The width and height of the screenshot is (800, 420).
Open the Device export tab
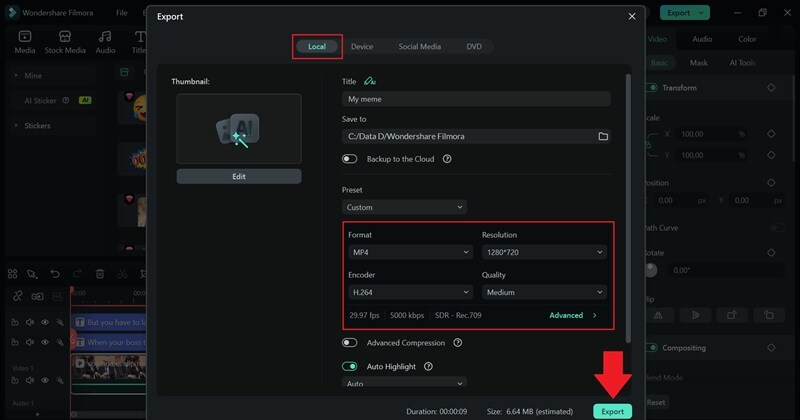point(362,46)
